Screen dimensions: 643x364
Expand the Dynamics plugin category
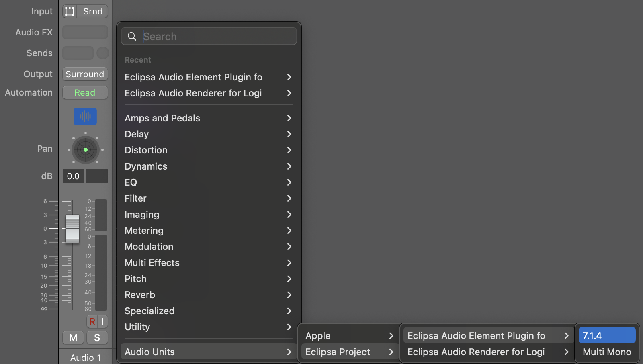pyautogui.click(x=208, y=166)
